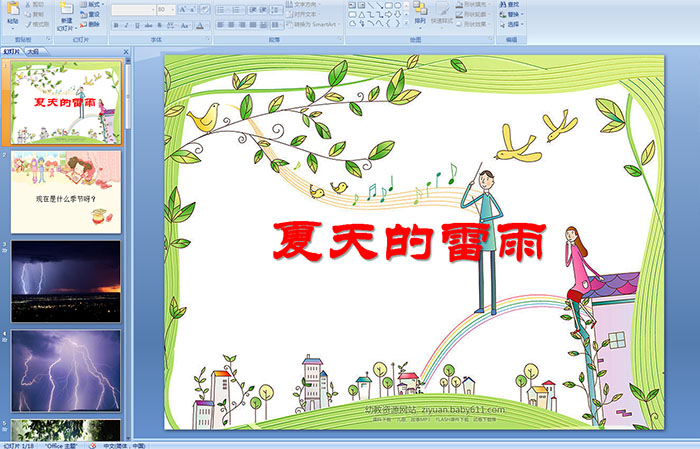The width and height of the screenshot is (700, 449).
Task: Select slide 4 purple lightning thumbnail
Action: tap(66, 370)
